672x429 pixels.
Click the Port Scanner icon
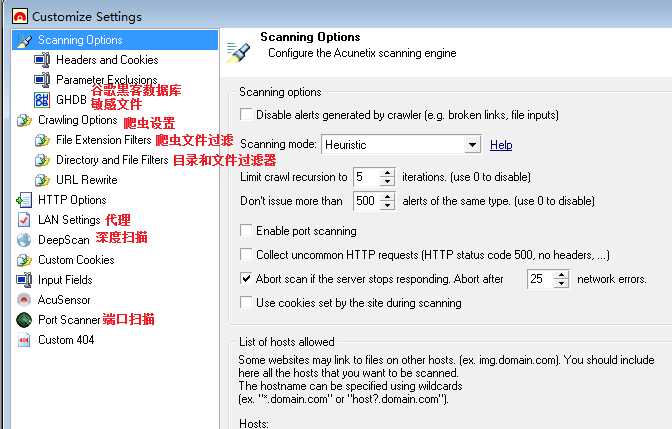[x=24, y=320]
